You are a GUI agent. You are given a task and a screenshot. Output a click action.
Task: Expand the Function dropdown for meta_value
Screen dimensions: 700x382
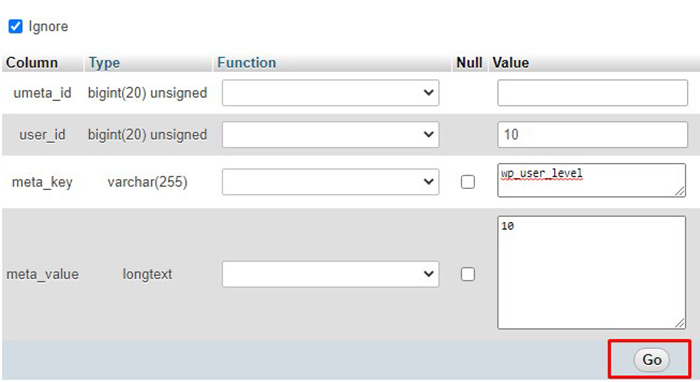pyautogui.click(x=330, y=274)
